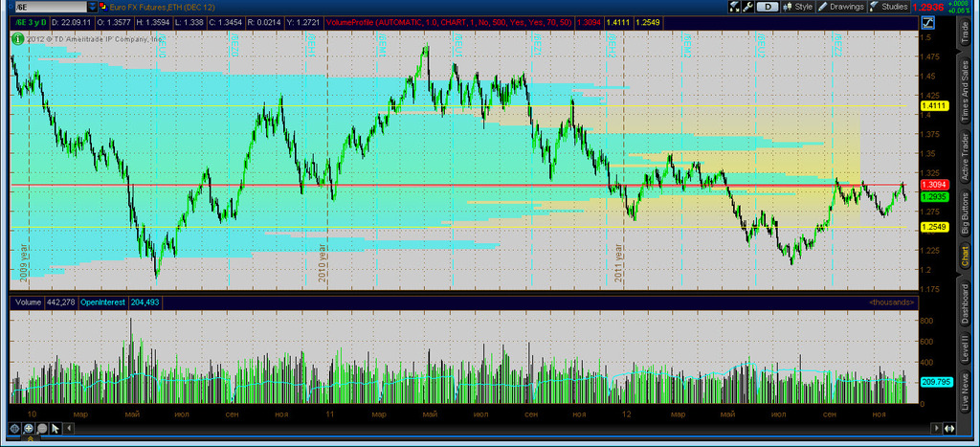The width and height of the screenshot is (980, 447).
Task: Click the 1.2935 green price label
Action: (935, 197)
